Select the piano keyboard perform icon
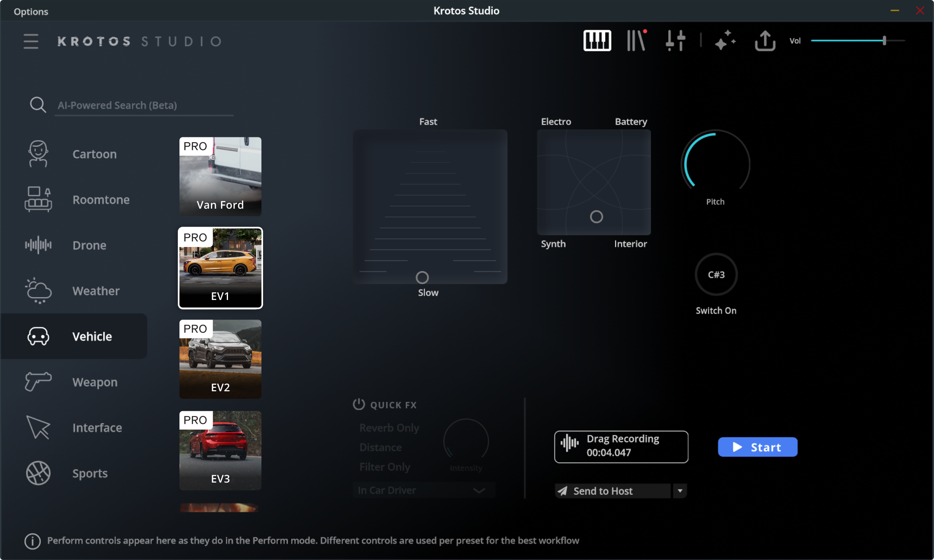 coord(597,41)
